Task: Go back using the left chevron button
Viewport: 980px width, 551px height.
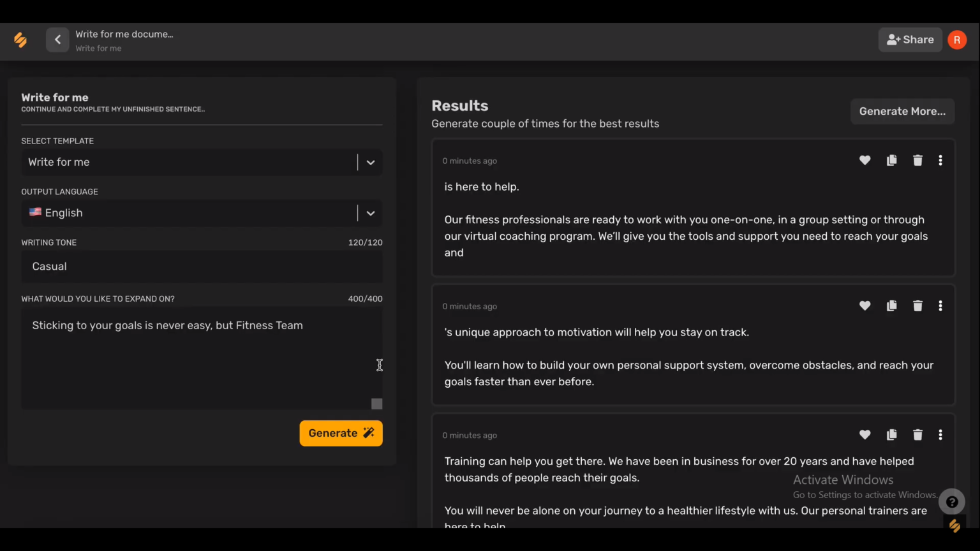Action: pyautogui.click(x=57, y=40)
